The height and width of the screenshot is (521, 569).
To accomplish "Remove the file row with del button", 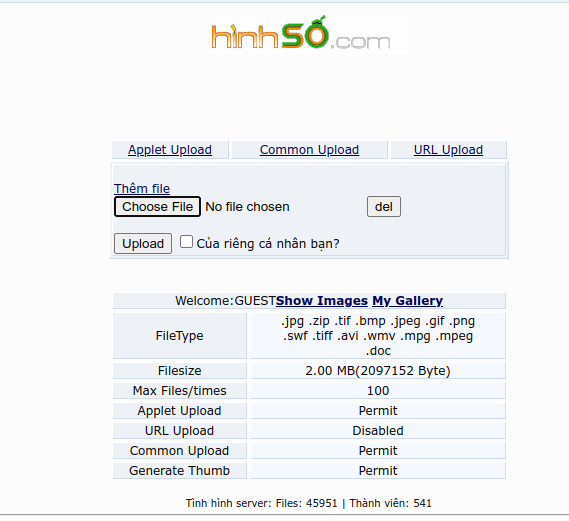I will [384, 206].
